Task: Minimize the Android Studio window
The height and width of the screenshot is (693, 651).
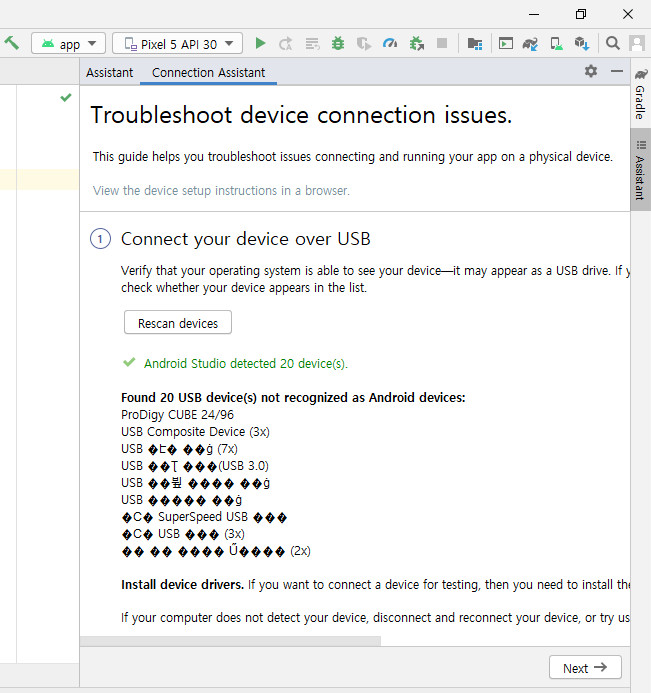Action: click(x=534, y=14)
